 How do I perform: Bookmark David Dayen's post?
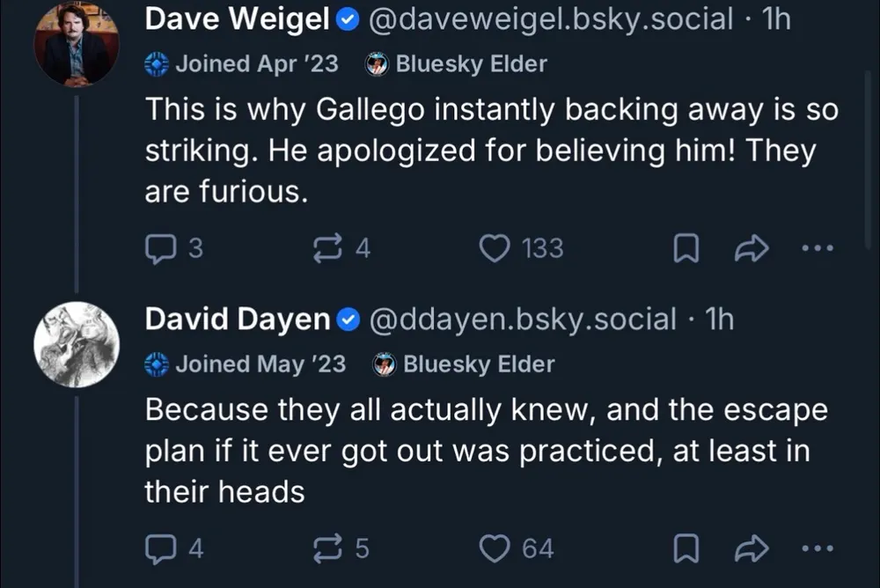(x=685, y=549)
